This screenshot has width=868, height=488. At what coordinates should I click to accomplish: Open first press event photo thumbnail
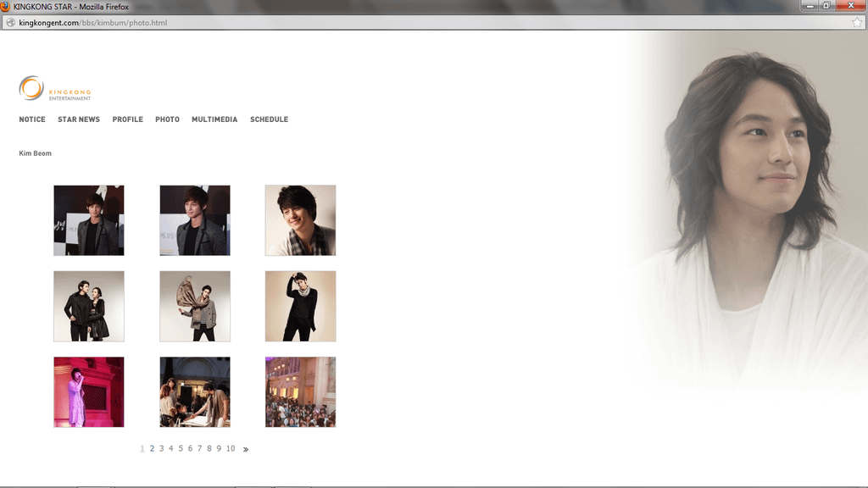[x=88, y=220]
